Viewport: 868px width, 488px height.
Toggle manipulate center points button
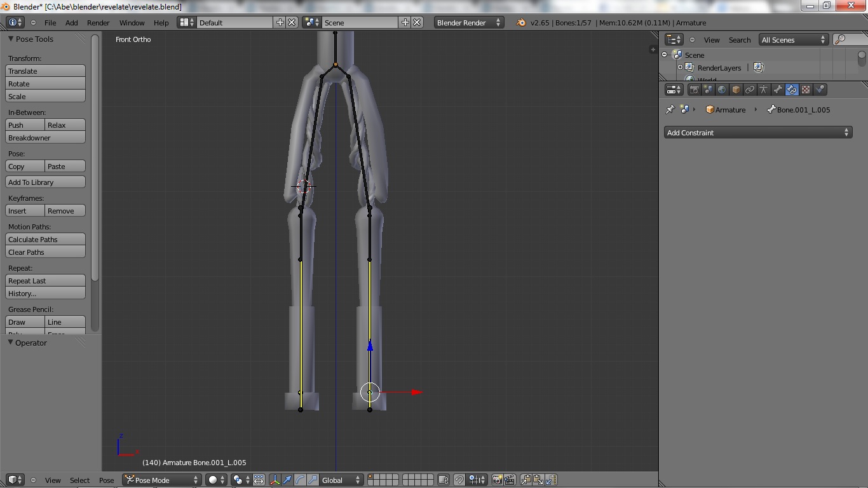tap(259, 480)
